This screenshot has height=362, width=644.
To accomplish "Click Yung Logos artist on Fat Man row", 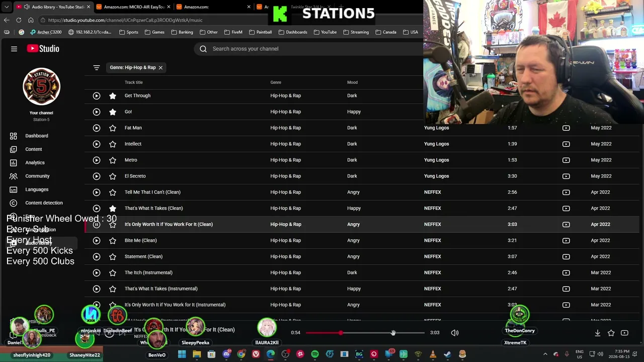I will [436, 128].
